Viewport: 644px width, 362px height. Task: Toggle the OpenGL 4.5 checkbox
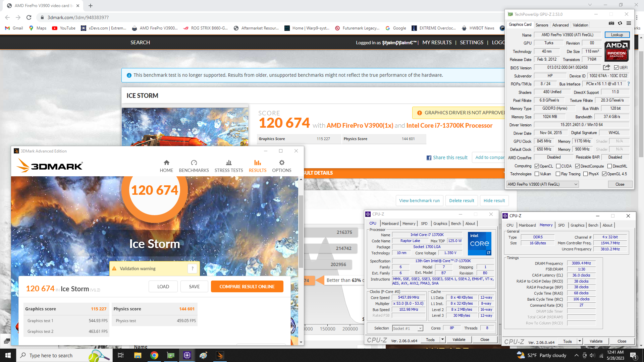(604, 174)
